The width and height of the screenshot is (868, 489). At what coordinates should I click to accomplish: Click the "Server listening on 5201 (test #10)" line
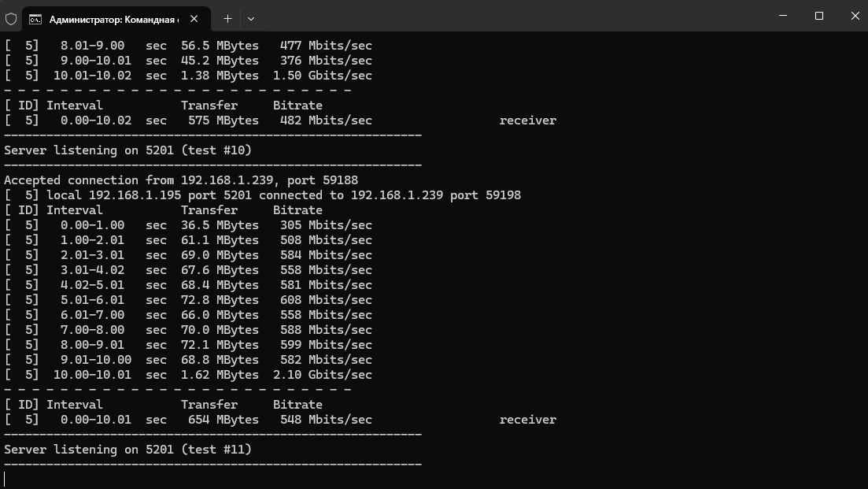point(127,150)
